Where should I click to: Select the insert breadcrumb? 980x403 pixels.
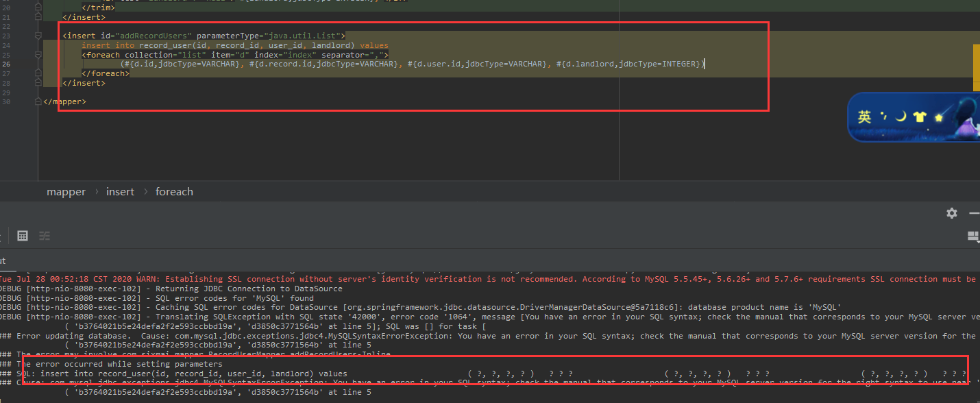120,192
